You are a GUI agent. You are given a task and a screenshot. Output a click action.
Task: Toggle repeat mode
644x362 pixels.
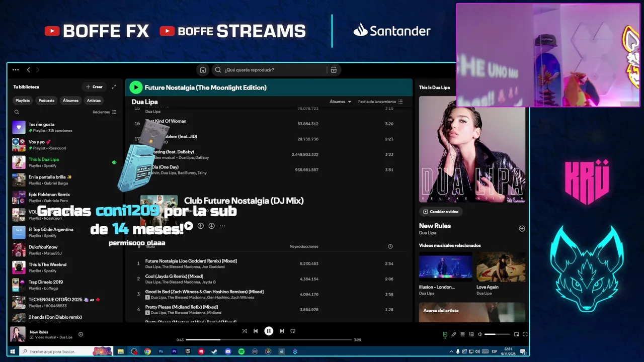pos(293,331)
